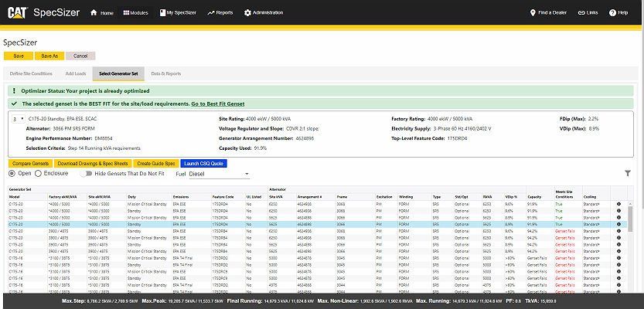The image size is (644, 309).
Task: Open the genset quantity dropdown showing 3
Action: [18, 119]
